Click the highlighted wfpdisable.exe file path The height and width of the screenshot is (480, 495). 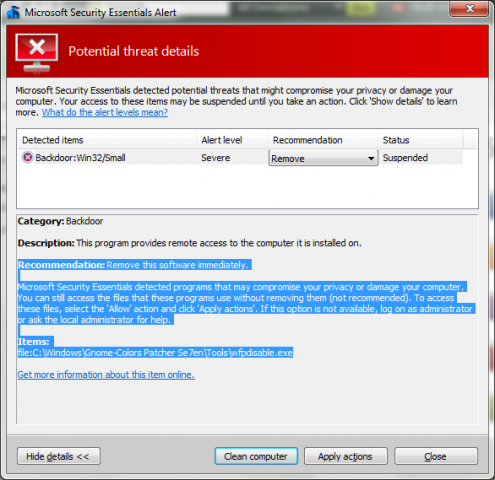(155, 353)
